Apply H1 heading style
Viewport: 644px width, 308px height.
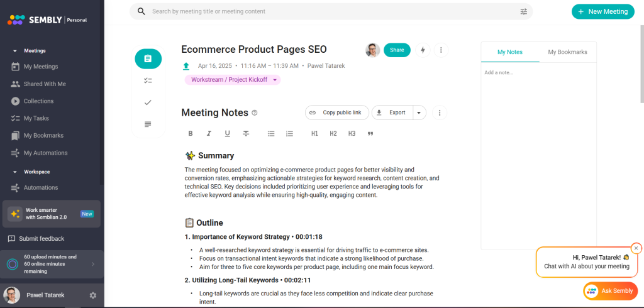coord(314,133)
